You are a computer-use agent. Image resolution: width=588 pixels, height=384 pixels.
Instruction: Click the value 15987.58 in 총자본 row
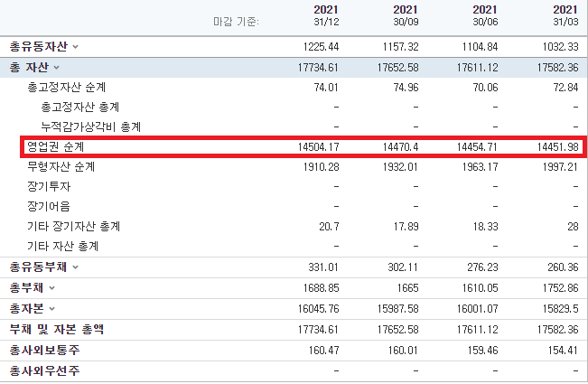point(398,309)
